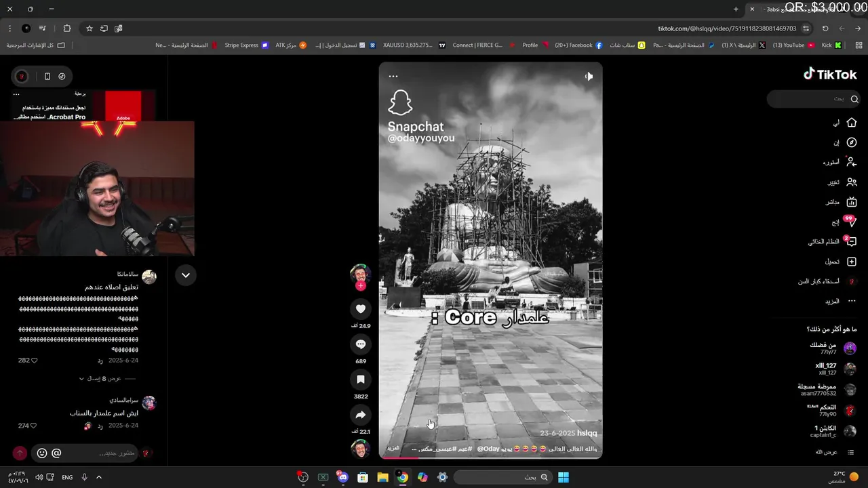
Task: Open the File Explorer taskbar icon
Action: pyautogui.click(x=382, y=477)
